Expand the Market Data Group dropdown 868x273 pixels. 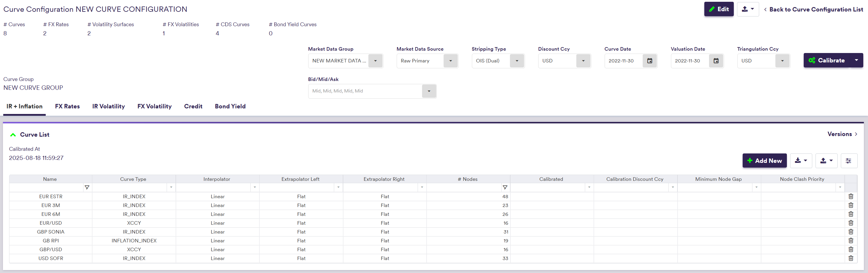point(375,61)
